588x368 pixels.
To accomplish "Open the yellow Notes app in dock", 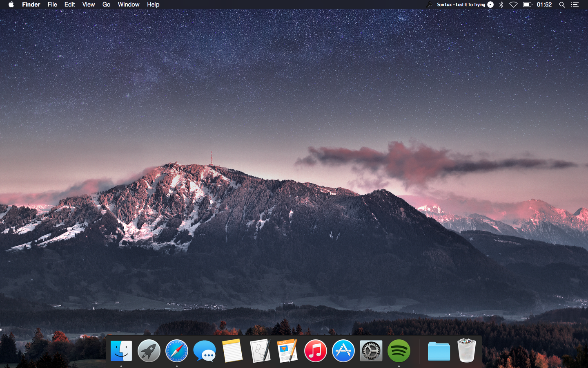I will tap(232, 351).
